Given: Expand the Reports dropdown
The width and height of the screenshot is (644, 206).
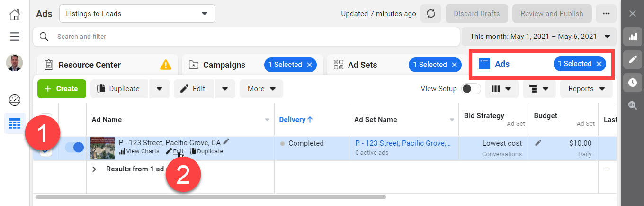Looking at the screenshot, I should coord(586,89).
